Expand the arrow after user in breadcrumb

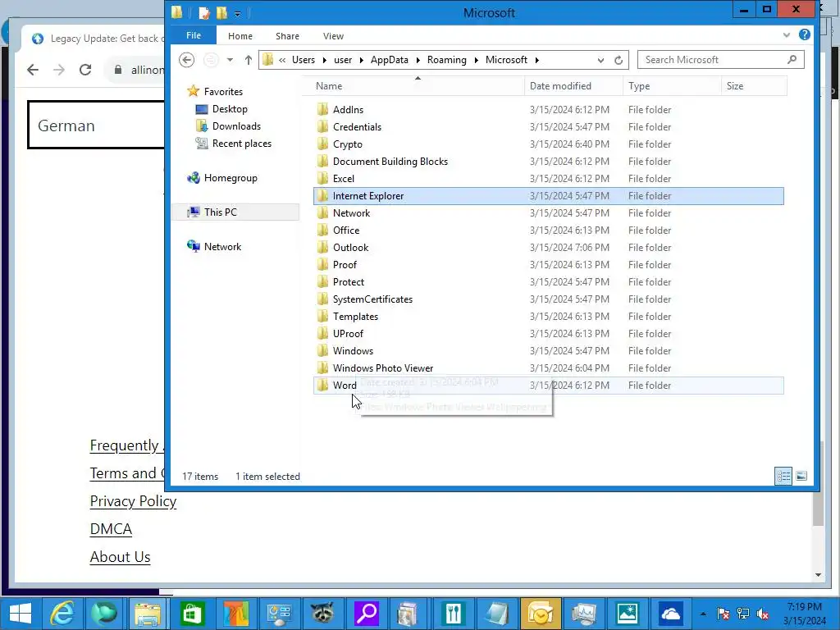(361, 60)
